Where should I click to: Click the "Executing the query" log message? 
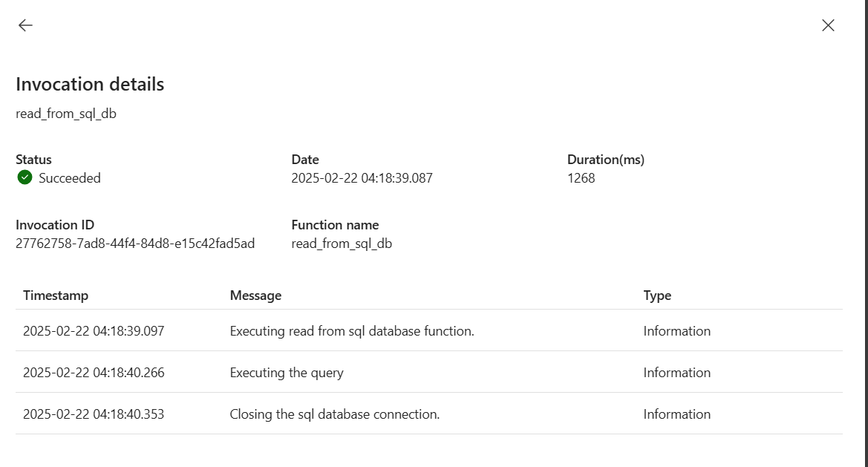click(287, 373)
